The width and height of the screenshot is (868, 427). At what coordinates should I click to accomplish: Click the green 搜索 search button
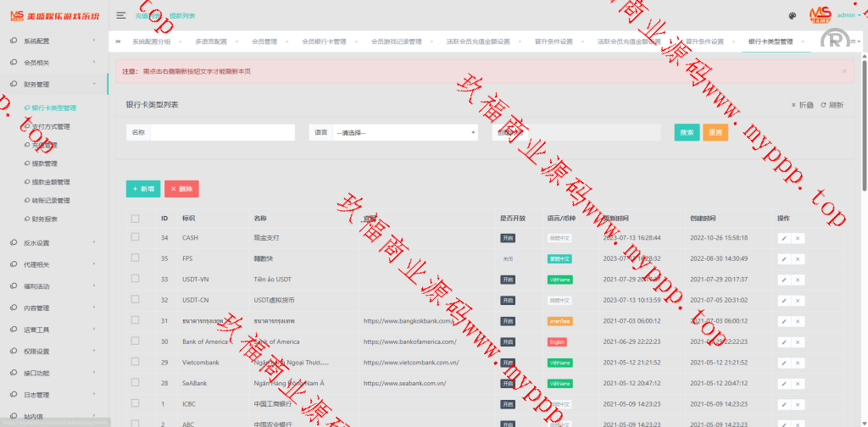687,133
